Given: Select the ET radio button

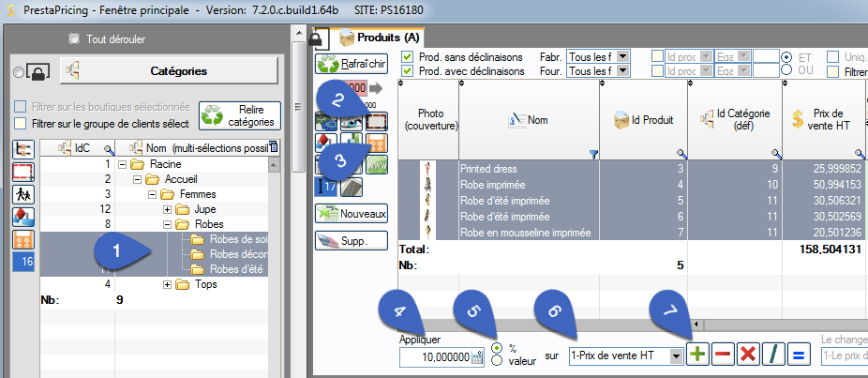Looking at the screenshot, I should click(786, 56).
